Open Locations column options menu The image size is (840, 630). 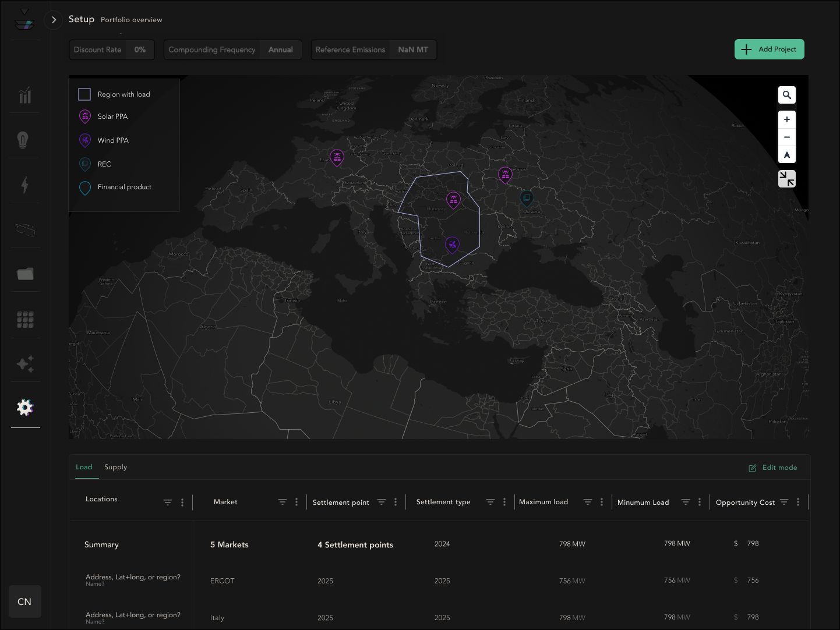click(182, 502)
